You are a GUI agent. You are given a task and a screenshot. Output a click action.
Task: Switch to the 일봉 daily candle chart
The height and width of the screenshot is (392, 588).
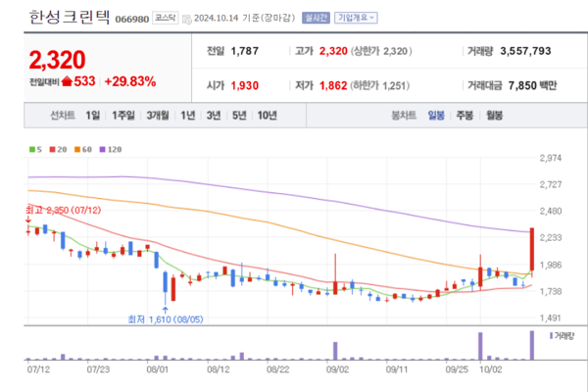436,116
